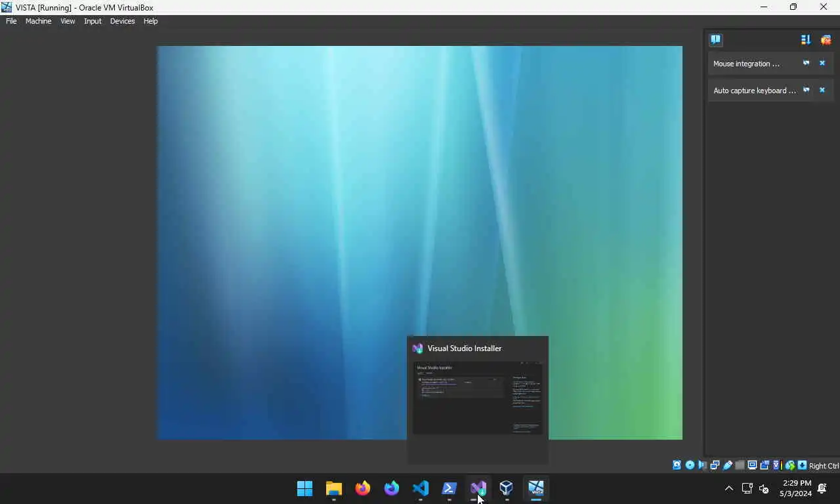
Task: Click the mouse integration status icon
Action: (x=790, y=465)
